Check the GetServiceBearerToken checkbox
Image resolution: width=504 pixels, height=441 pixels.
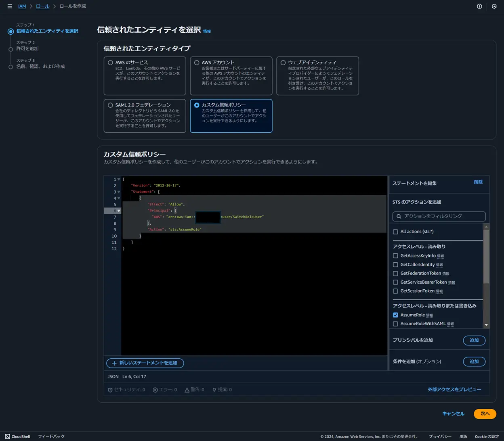(x=395, y=282)
